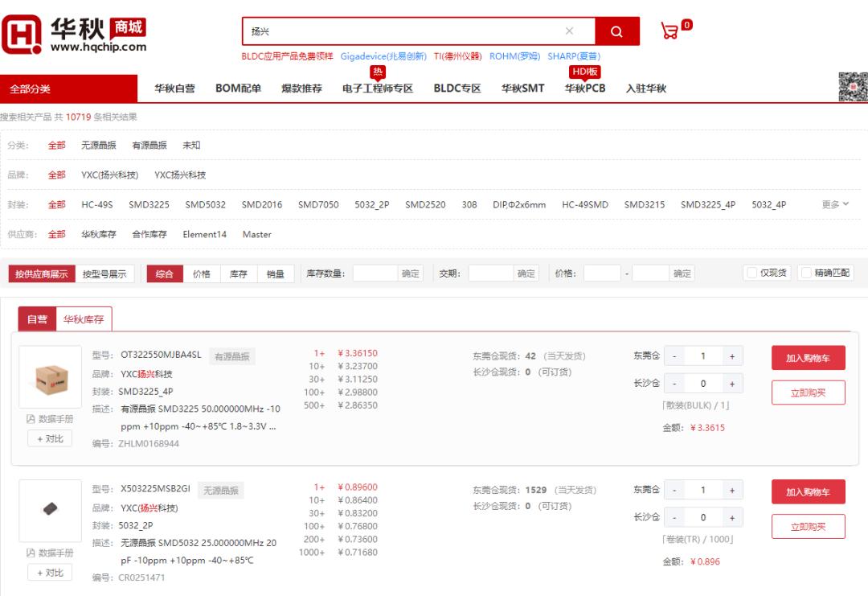The height and width of the screenshot is (596, 868).
Task: Filter category by 有源晶振
Action: 149,145
